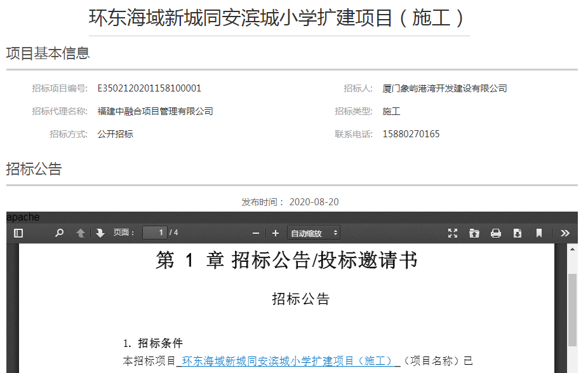Click the 环东海域新城同安滨城小学扩建项目 underlined link
The height and width of the screenshot is (373, 588).
pos(287,361)
